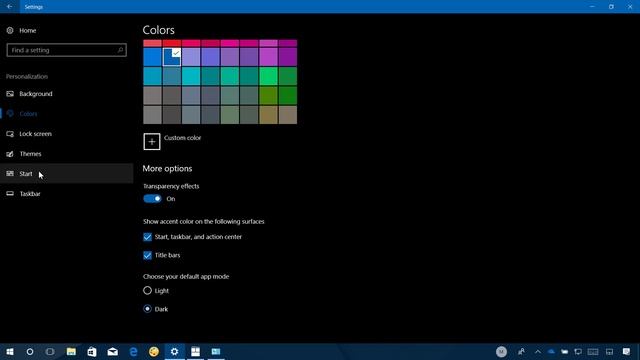The image size is (640, 360).
Task: Pick the magenta purple swatch ending second row
Action: click(x=288, y=57)
